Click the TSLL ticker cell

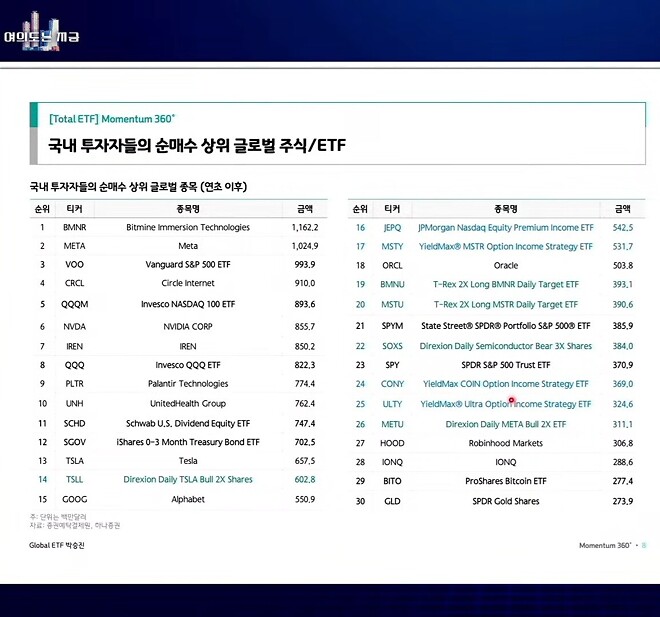click(x=75, y=479)
